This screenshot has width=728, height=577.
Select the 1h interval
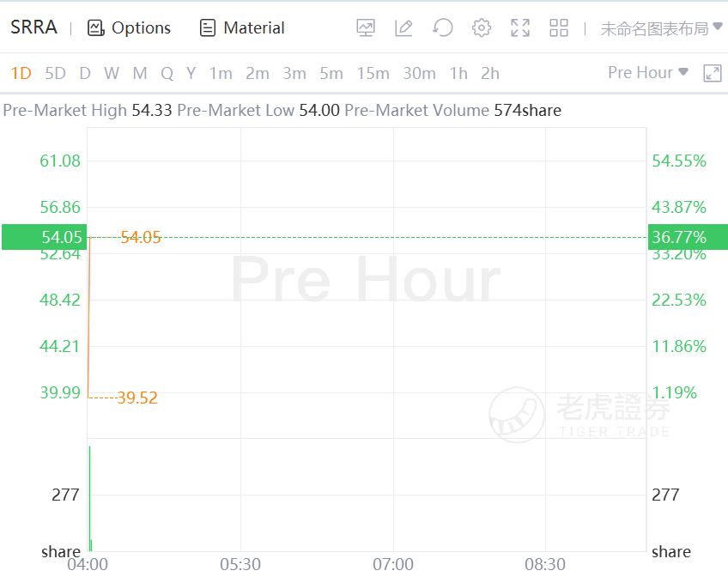click(458, 74)
